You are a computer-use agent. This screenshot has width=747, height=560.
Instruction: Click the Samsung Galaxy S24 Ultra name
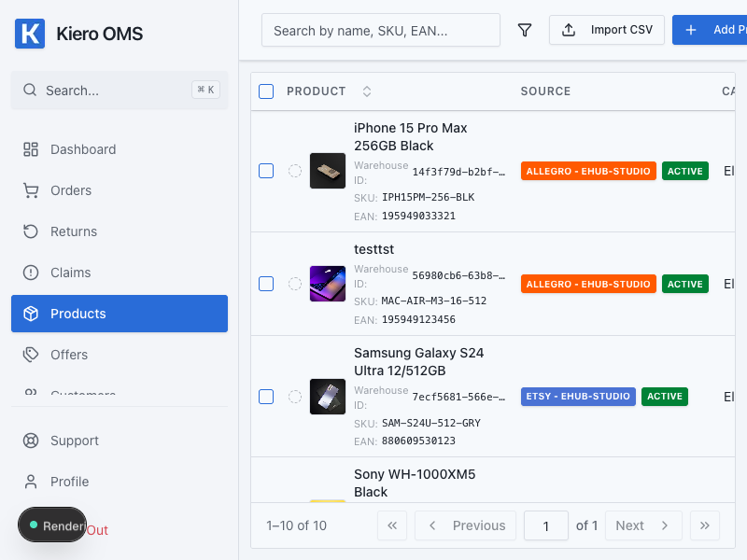[x=418, y=362]
